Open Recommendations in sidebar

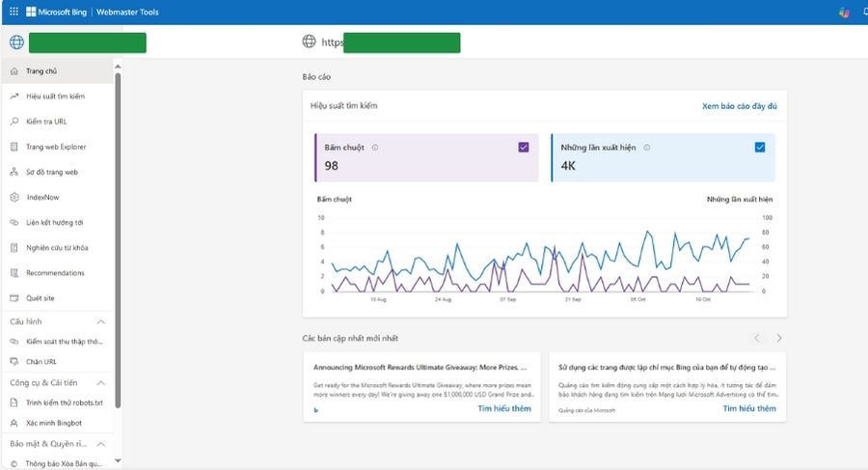(x=58, y=273)
